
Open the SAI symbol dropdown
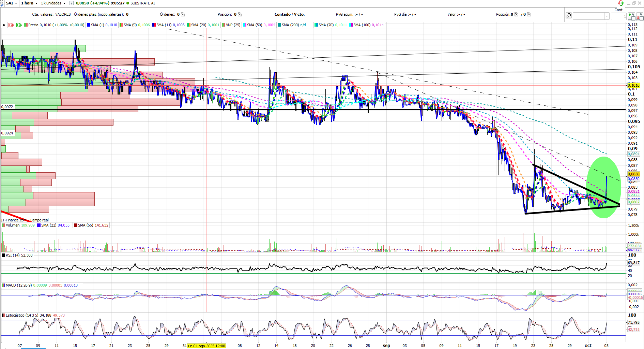(x=12, y=3)
